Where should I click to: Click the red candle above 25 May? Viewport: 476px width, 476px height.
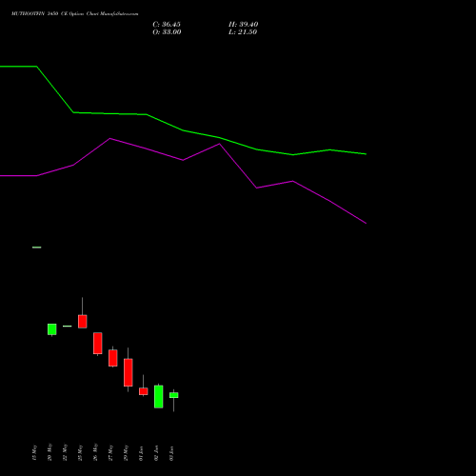click(83, 321)
